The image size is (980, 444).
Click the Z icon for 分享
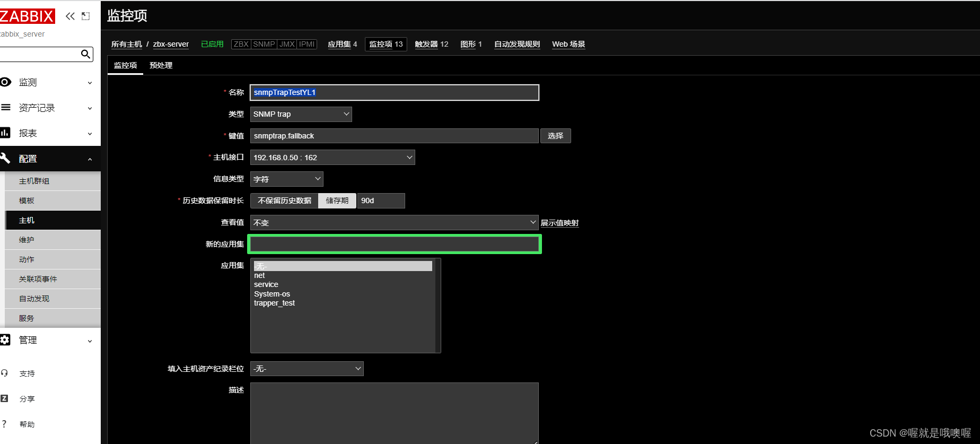pos(4,398)
